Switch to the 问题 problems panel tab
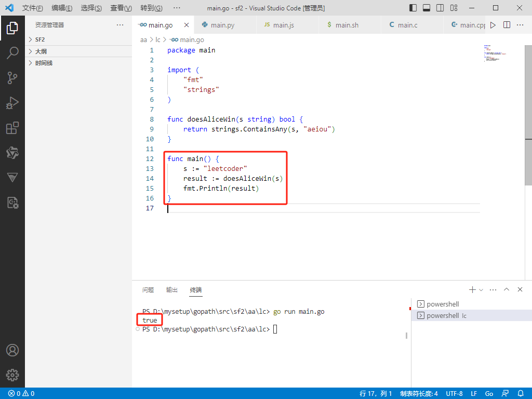 point(148,290)
